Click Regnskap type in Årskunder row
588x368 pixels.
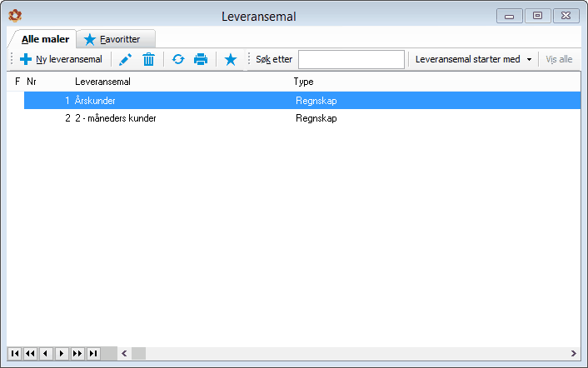click(316, 101)
